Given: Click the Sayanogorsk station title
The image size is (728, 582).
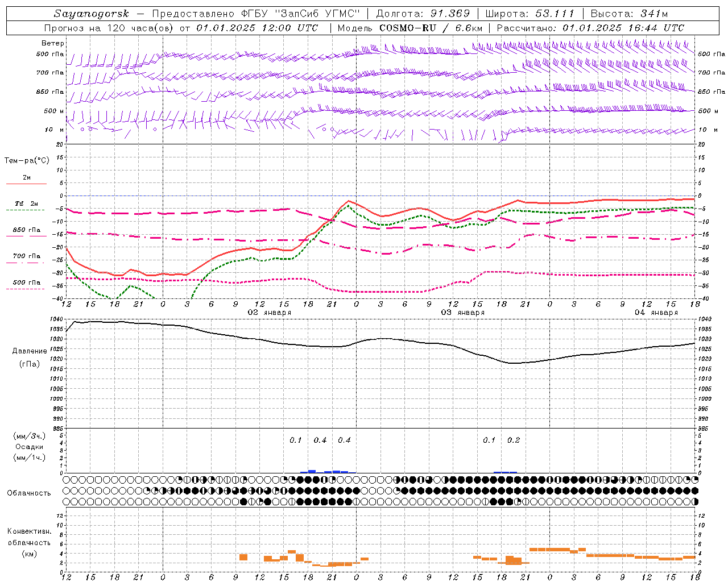Looking at the screenshot, I should click(92, 14).
